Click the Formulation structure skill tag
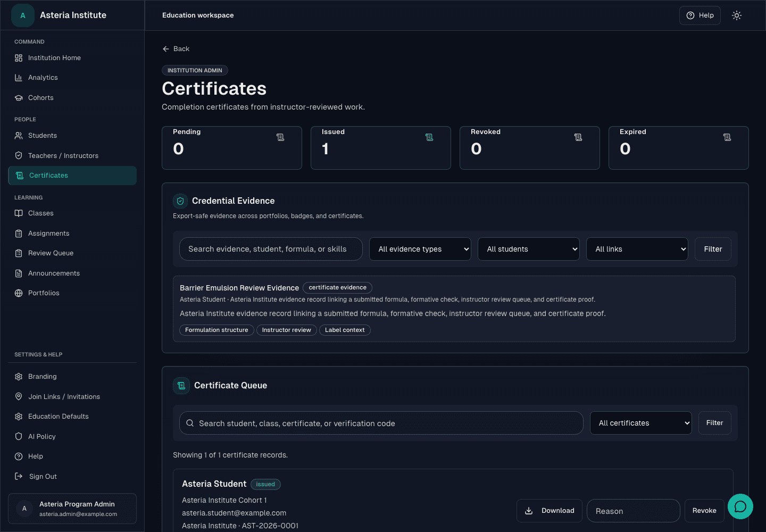This screenshot has height=532, width=766. click(217, 330)
